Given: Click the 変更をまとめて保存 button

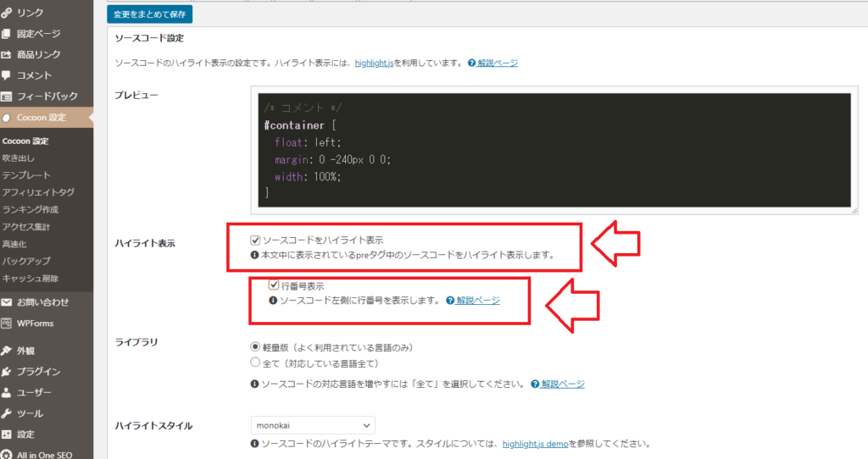Looking at the screenshot, I should [x=149, y=14].
